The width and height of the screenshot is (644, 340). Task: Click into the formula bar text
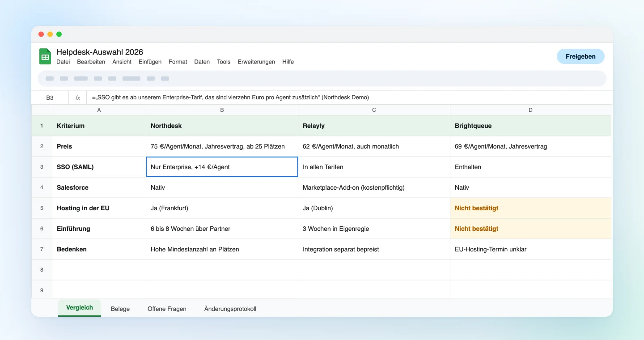pos(230,98)
